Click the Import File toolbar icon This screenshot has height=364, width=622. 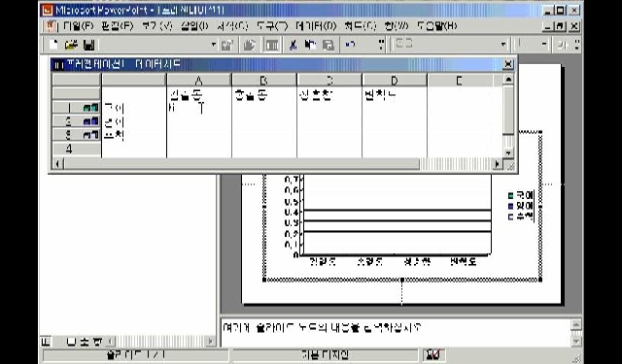tap(249, 45)
